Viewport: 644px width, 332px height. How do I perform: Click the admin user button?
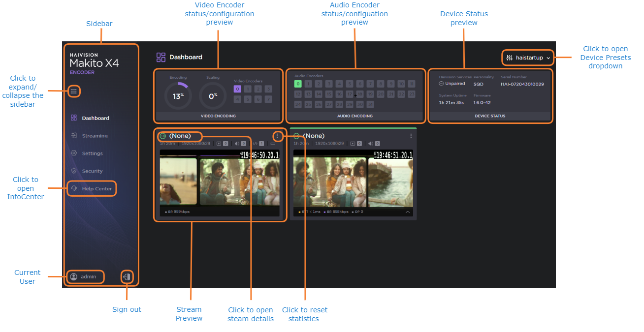pos(85,276)
